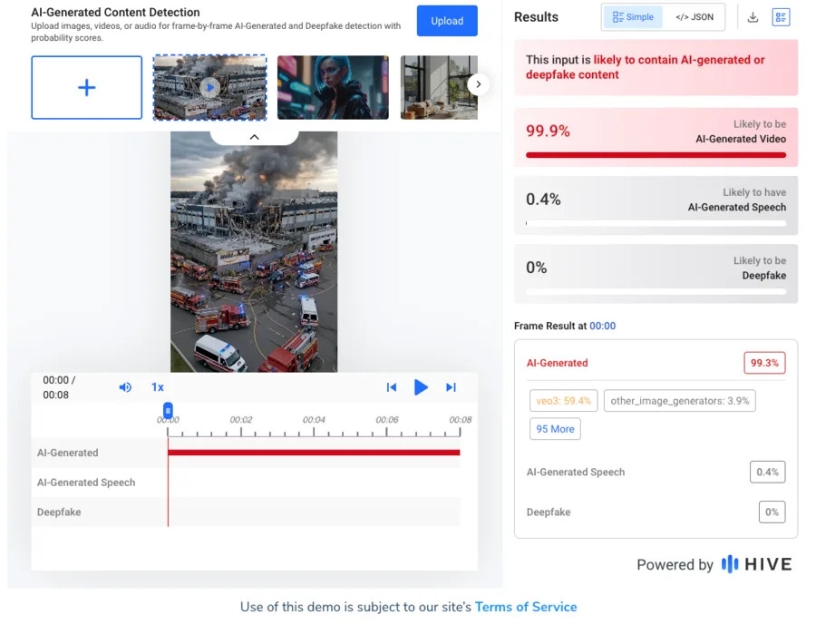This screenshot has height=644, width=816.
Task: Select the Simple results view
Action: (x=632, y=16)
